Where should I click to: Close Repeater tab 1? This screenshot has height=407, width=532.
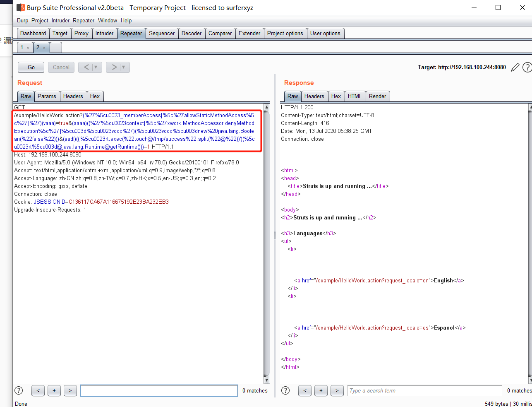[x=28, y=48]
